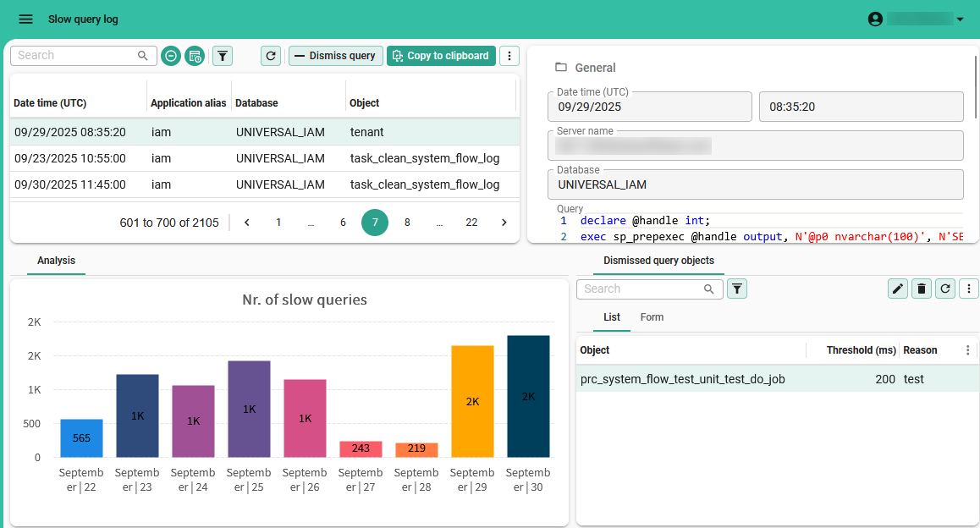The image size is (980, 528).
Task: Click the circular minus icon next to search
Action: pyautogui.click(x=171, y=56)
